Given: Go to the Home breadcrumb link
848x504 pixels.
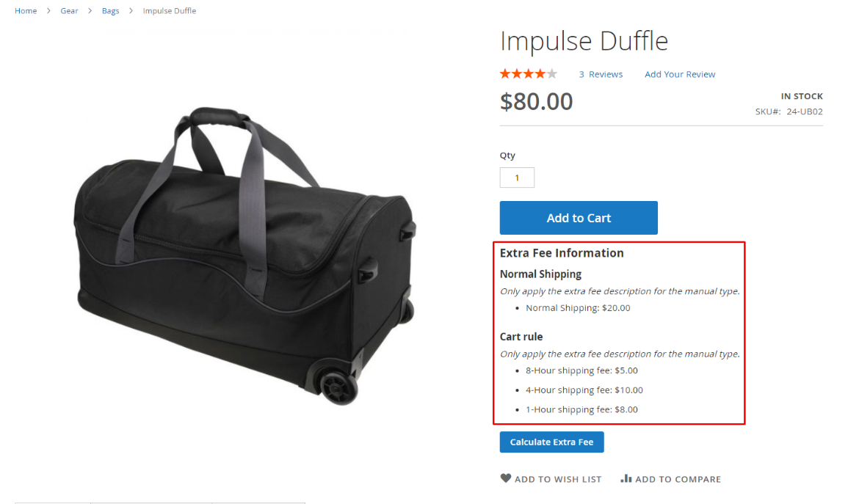Looking at the screenshot, I should click(26, 11).
